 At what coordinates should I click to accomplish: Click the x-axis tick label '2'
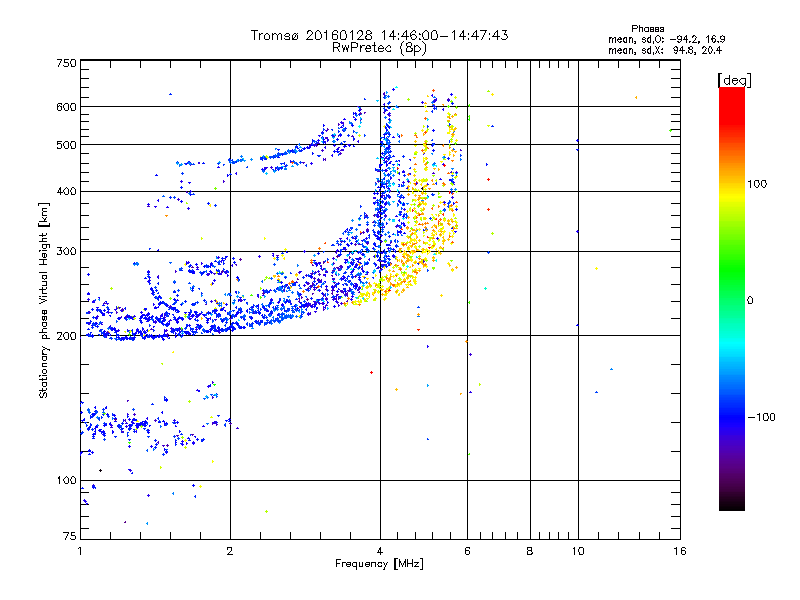point(230,551)
